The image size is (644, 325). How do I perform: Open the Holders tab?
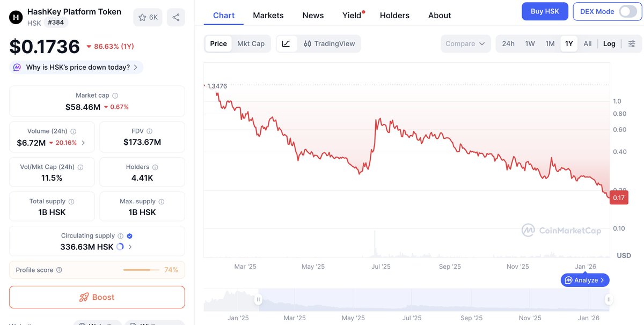(x=394, y=16)
